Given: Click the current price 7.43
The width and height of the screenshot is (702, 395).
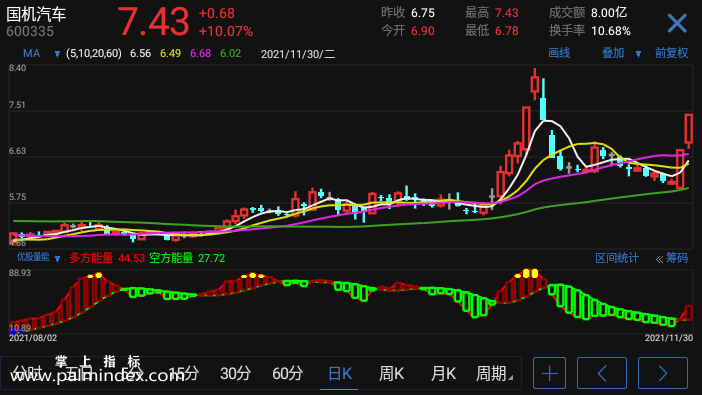Looking at the screenshot, I should pos(153,21).
